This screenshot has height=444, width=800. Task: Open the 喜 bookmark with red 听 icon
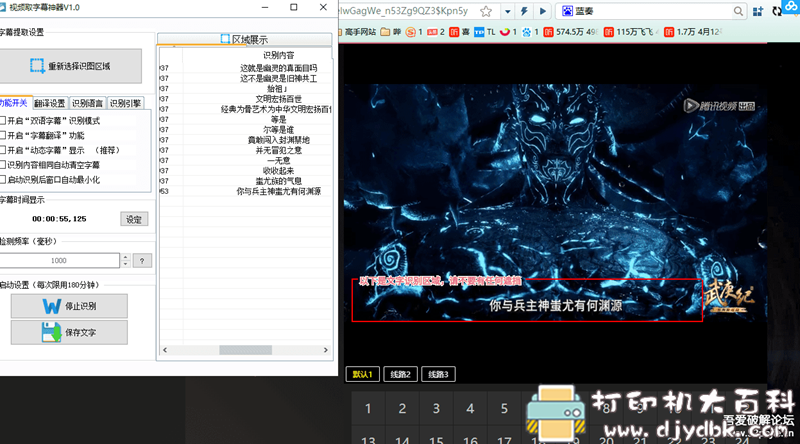point(459,32)
